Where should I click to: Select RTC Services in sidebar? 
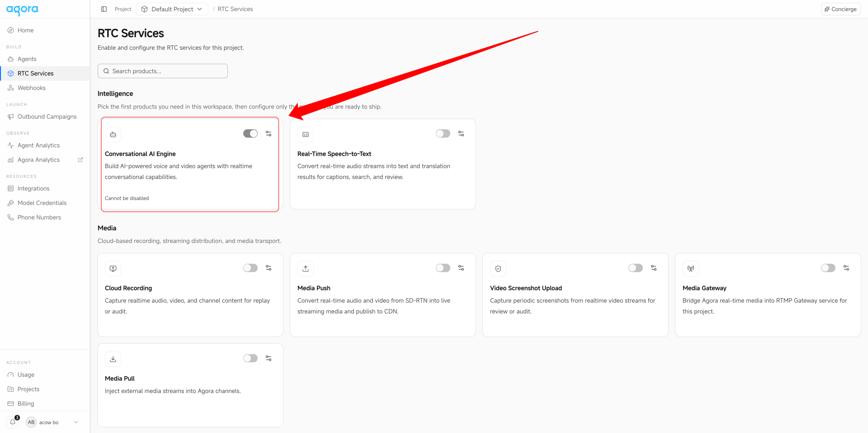(x=45, y=73)
